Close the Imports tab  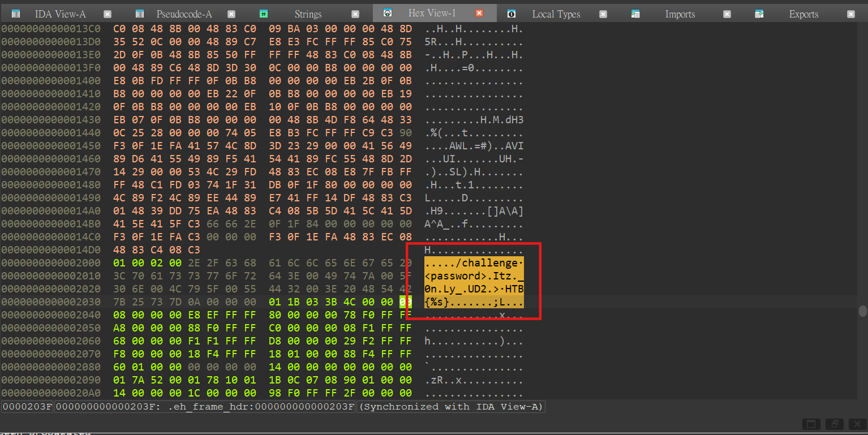(727, 14)
